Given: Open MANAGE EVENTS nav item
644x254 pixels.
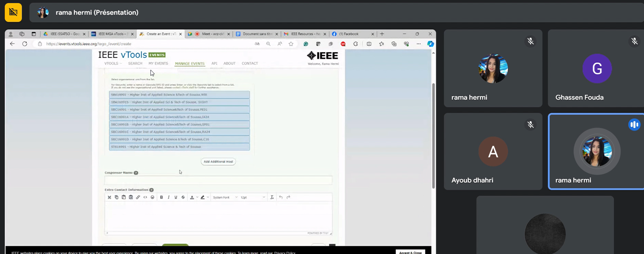Looking at the screenshot, I should click(x=190, y=64).
